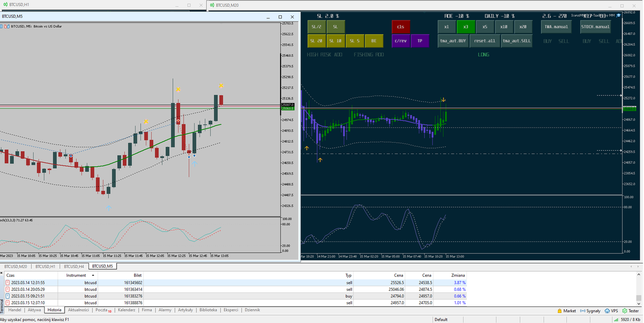The width and height of the screenshot is (644, 323).
Task: Switch to the BTCUSD,H4 chart tab
Action: pyautogui.click(x=74, y=266)
